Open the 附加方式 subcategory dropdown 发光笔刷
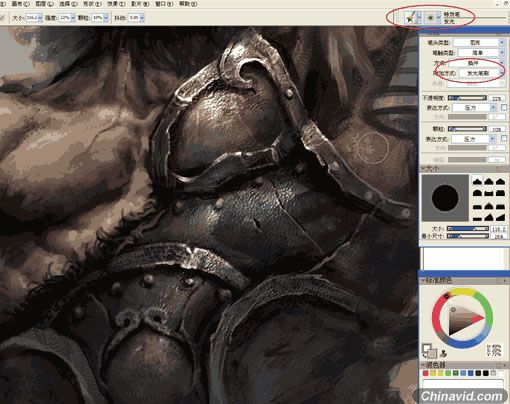Viewport: 510px width, 404px height. point(481,73)
